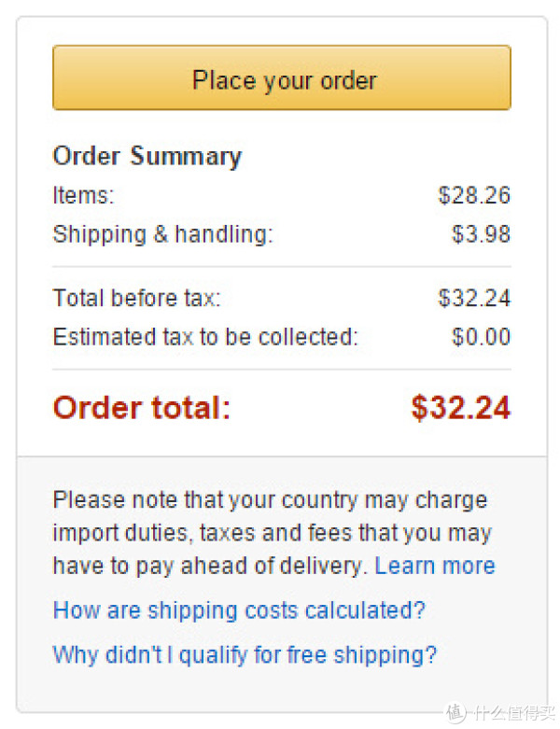The width and height of the screenshot is (560, 729).
Task: Click the red Order total label
Action: click(x=142, y=408)
